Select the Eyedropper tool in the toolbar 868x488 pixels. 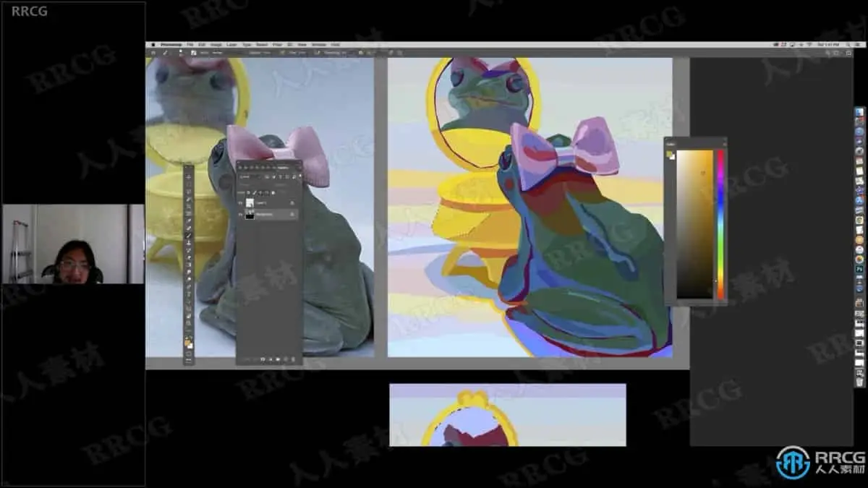click(188, 221)
